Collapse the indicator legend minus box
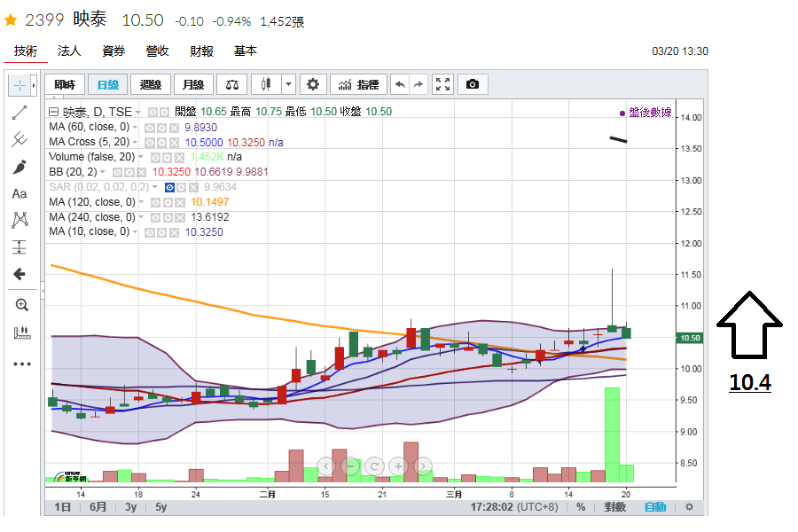Viewport: 798px width, 532px height. 53,112
